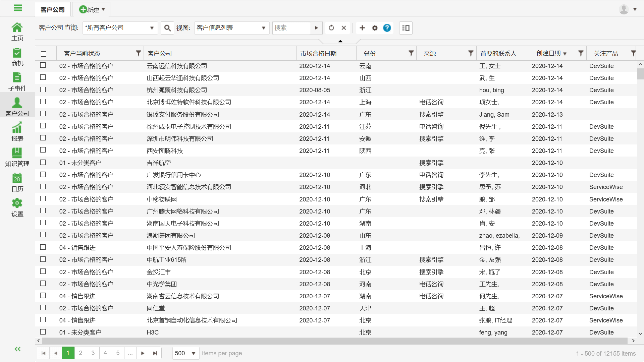
Task: Sort by 客户公司 column header
Action: point(160,54)
